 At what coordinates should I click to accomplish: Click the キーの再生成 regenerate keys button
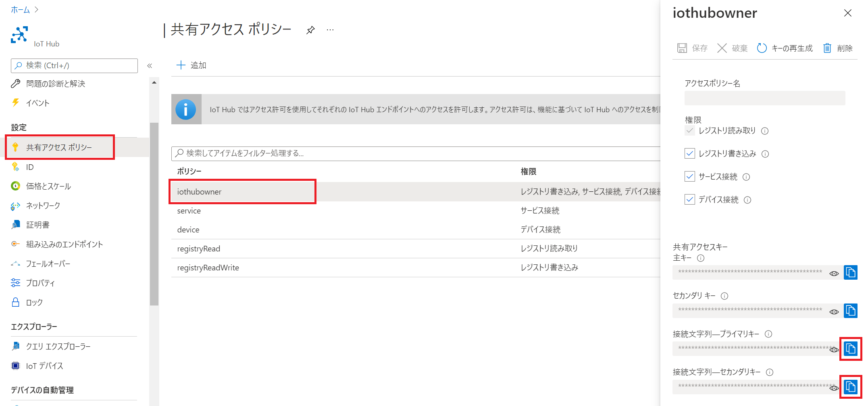pos(785,48)
